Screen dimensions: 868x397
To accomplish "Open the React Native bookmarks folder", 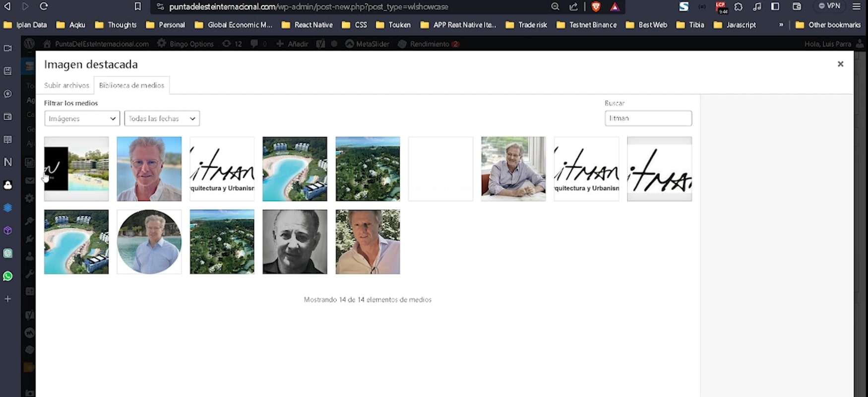I will click(307, 25).
